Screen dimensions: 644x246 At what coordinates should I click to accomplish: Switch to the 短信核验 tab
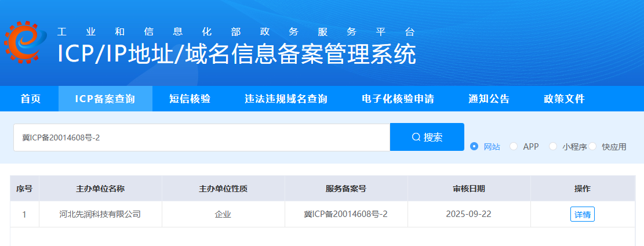(x=190, y=99)
